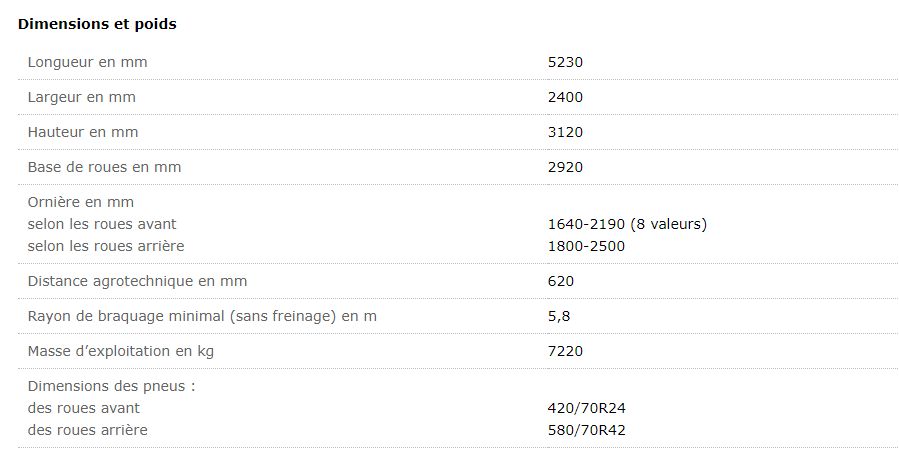Viewport: 899px width, 450px height.
Task: Click the agrotechnical distance value 620
Action: (561, 281)
